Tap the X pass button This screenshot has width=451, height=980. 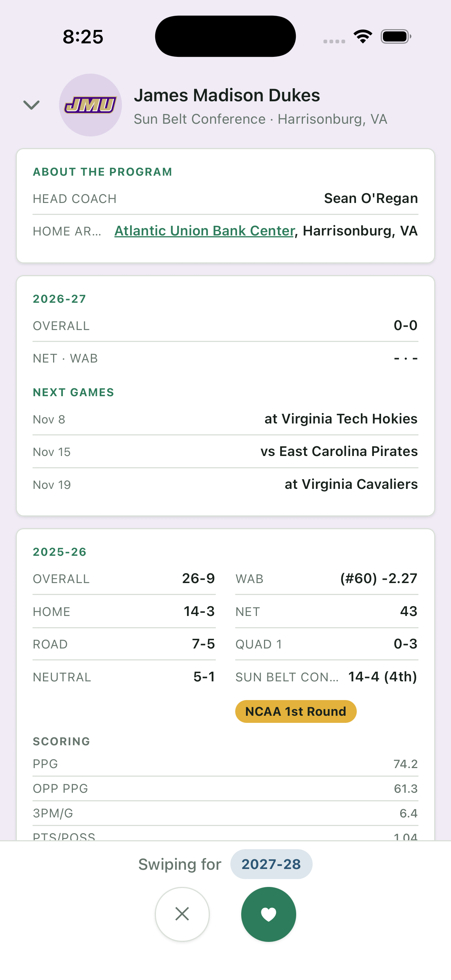(x=182, y=914)
